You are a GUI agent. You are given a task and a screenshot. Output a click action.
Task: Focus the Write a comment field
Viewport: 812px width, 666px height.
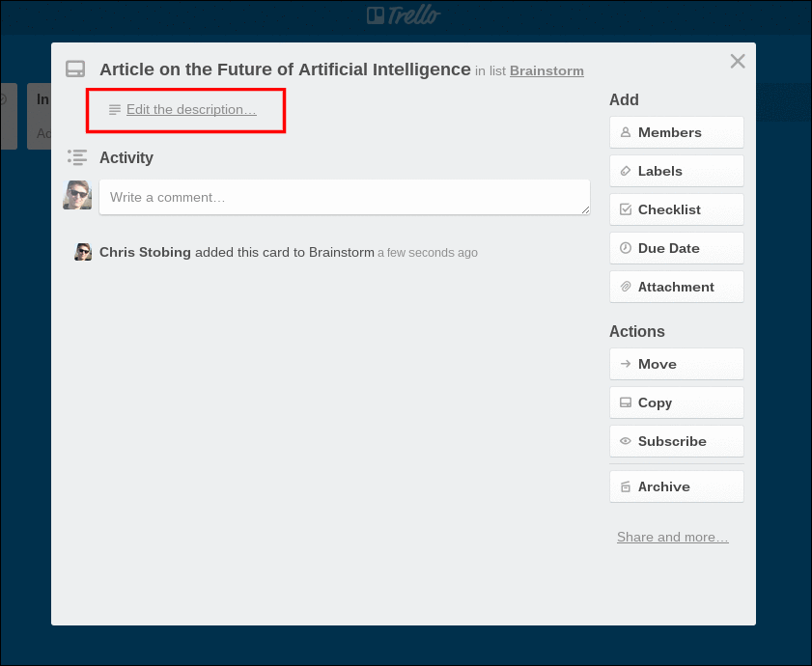point(344,197)
